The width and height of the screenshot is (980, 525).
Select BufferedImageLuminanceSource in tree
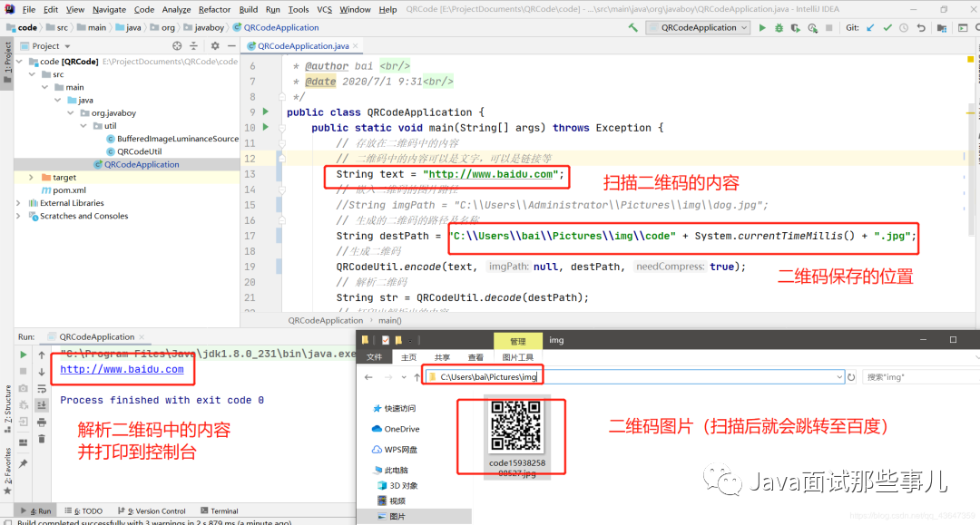(x=178, y=139)
